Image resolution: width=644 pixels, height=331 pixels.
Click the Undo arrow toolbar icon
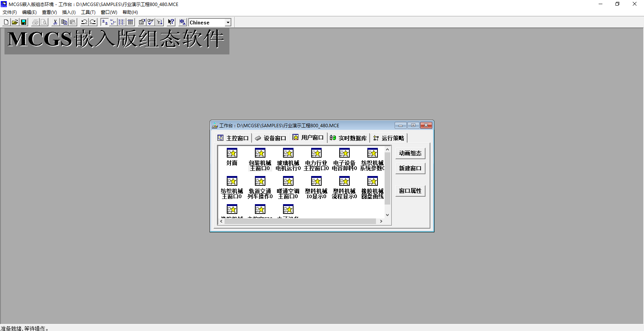coord(84,22)
